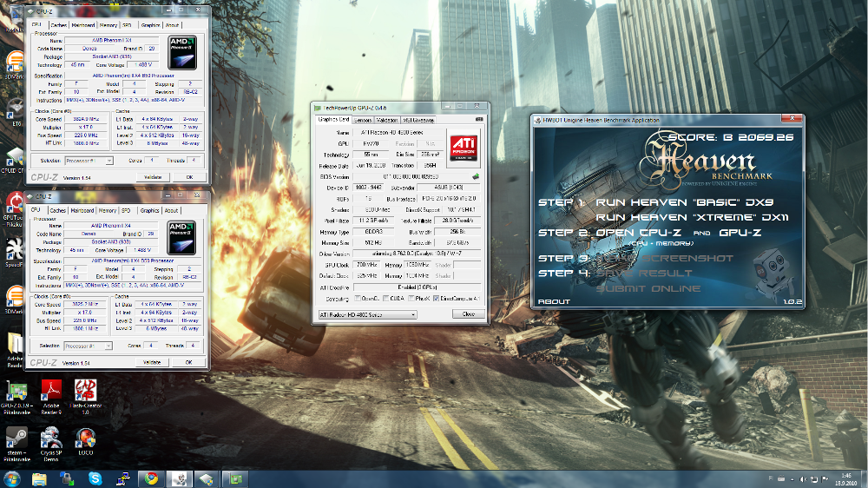The height and width of the screenshot is (488, 868).
Task: Toggle the CUDA checkbox in GPU-Z
Action: [x=386, y=299]
